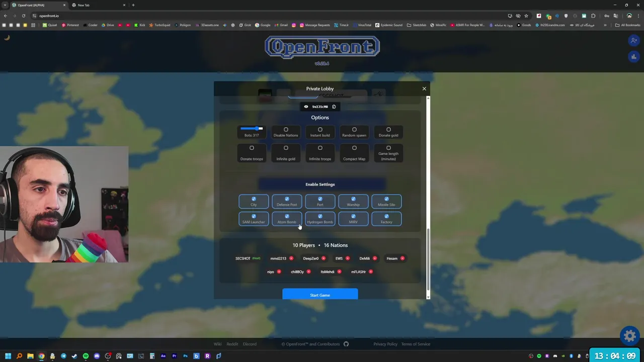Image resolution: width=644 pixels, height=362 pixels.
Task: Toggle dark mode moon icon
Action: point(7,37)
